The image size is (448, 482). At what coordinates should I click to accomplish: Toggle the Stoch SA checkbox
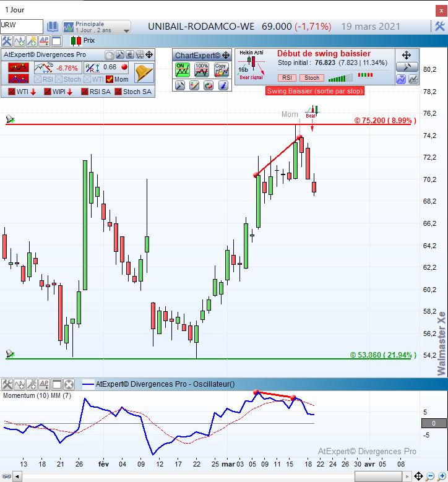118,92
